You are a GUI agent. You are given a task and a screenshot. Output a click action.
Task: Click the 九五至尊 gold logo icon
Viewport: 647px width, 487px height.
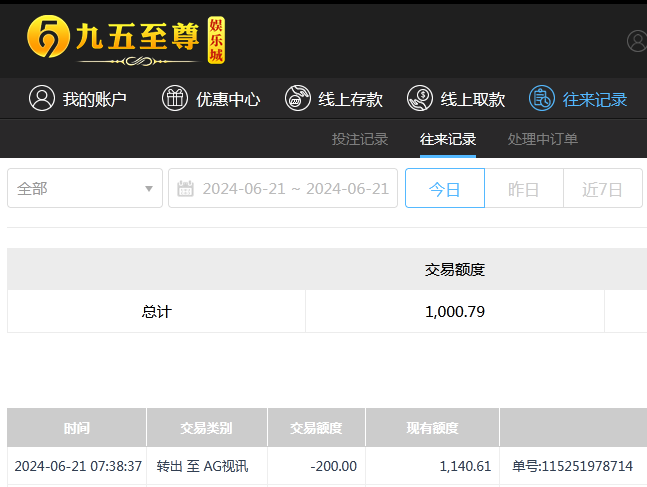[48, 36]
